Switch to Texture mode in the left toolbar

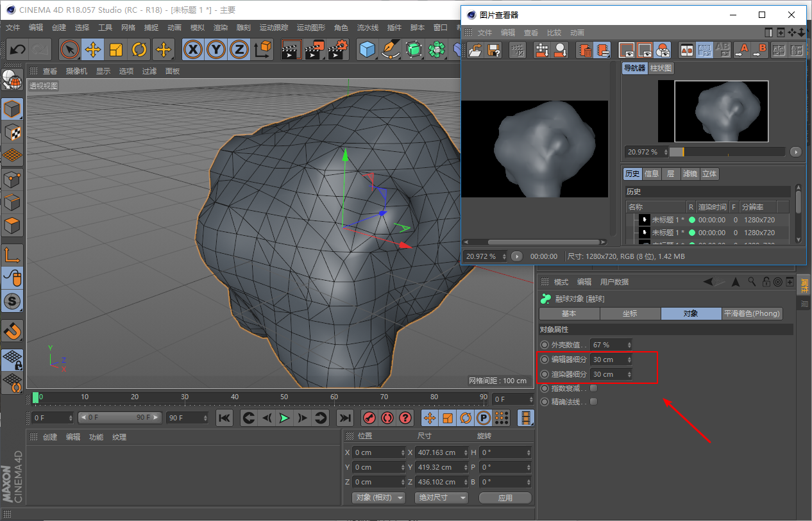(x=12, y=132)
